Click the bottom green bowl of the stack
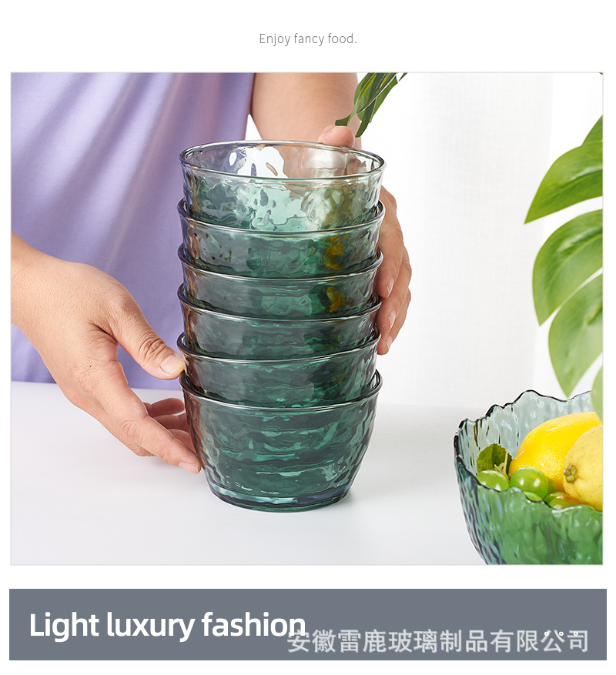The image size is (616, 675). click(x=281, y=443)
